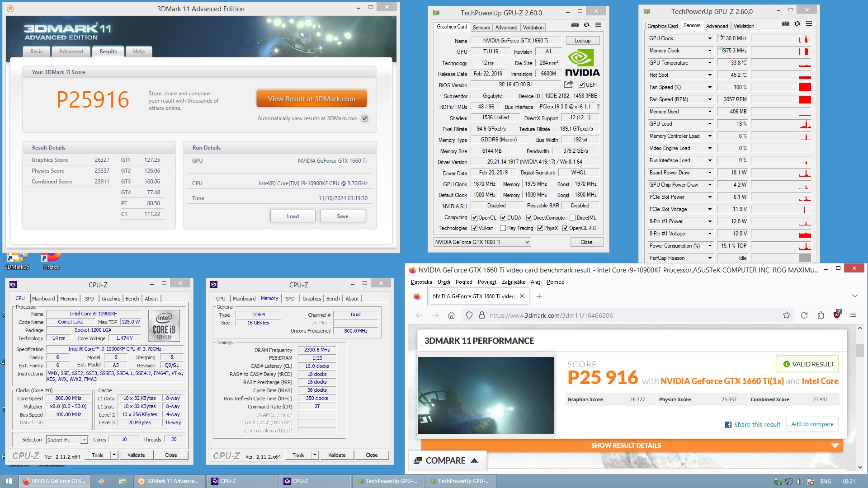Toggle the OpenCL checkbox

(x=474, y=218)
